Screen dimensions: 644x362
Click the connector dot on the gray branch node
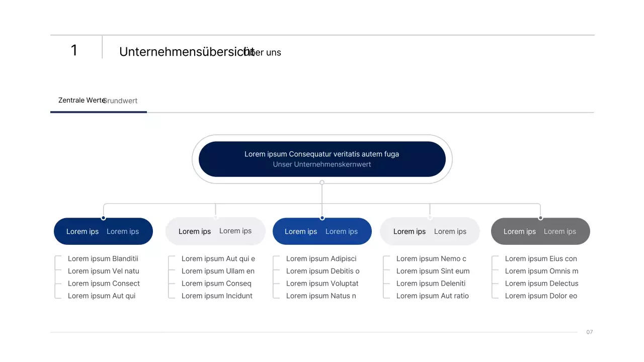tap(540, 218)
